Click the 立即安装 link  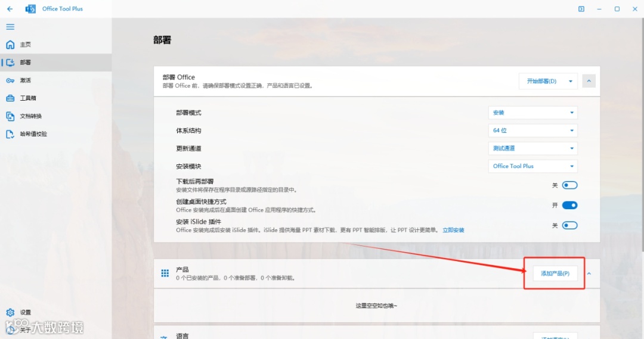click(453, 230)
